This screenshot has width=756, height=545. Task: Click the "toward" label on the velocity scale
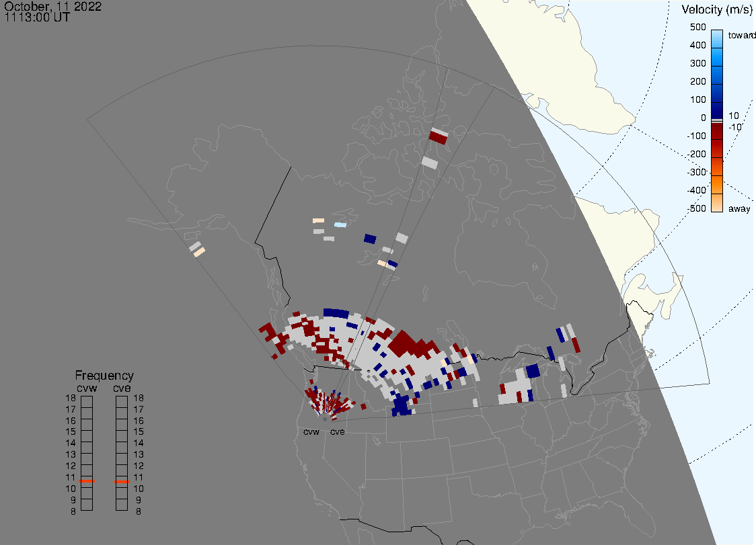pos(741,35)
